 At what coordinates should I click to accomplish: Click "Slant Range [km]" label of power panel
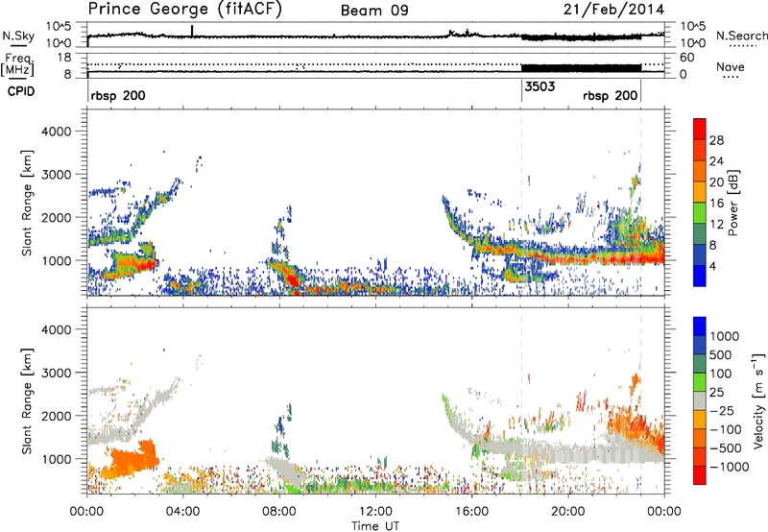27,203
